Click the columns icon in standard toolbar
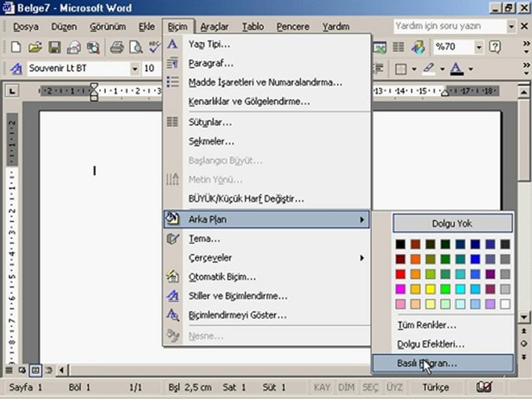532x399 pixels. tap(398, 47)
